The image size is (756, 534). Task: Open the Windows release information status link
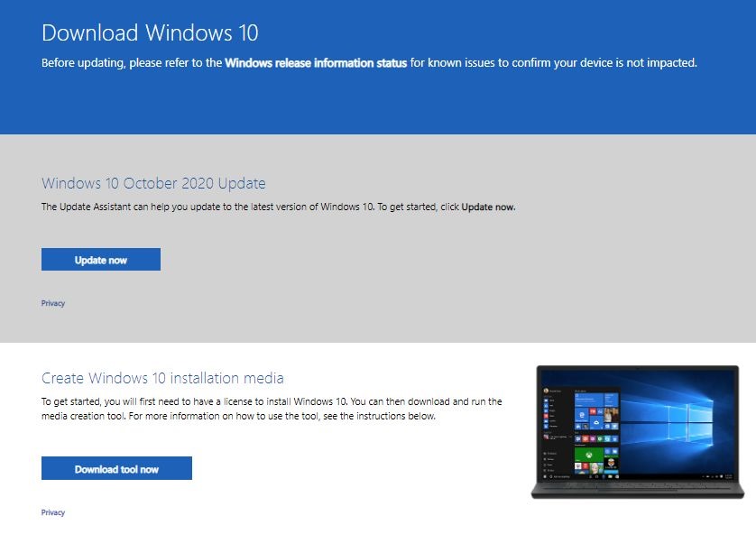(316, 63)
